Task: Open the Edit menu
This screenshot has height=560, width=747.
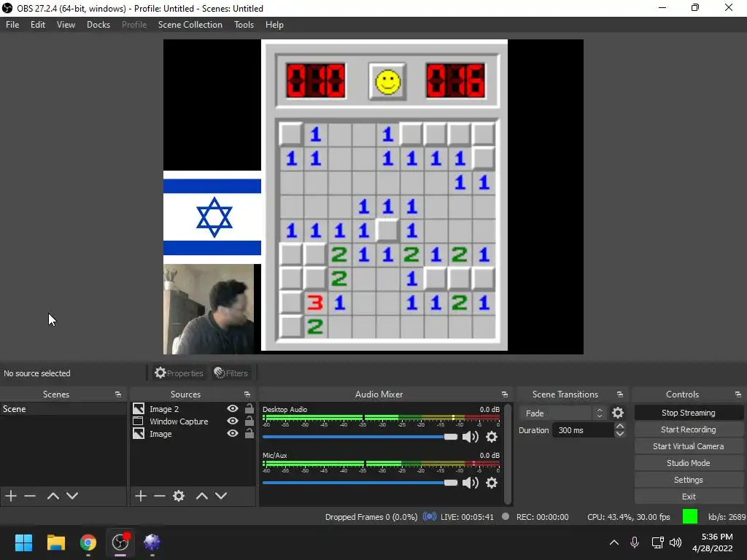Action: pos(38,25)
